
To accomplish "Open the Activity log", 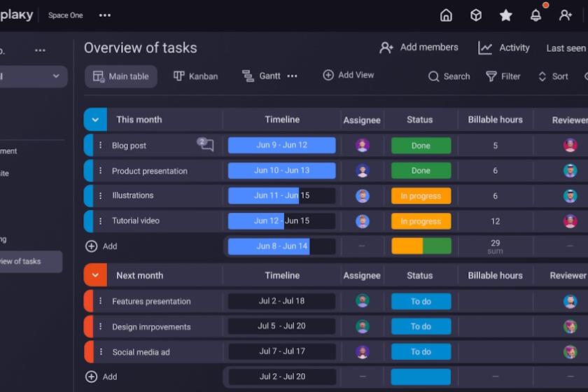I will click(x=503, y=48).
